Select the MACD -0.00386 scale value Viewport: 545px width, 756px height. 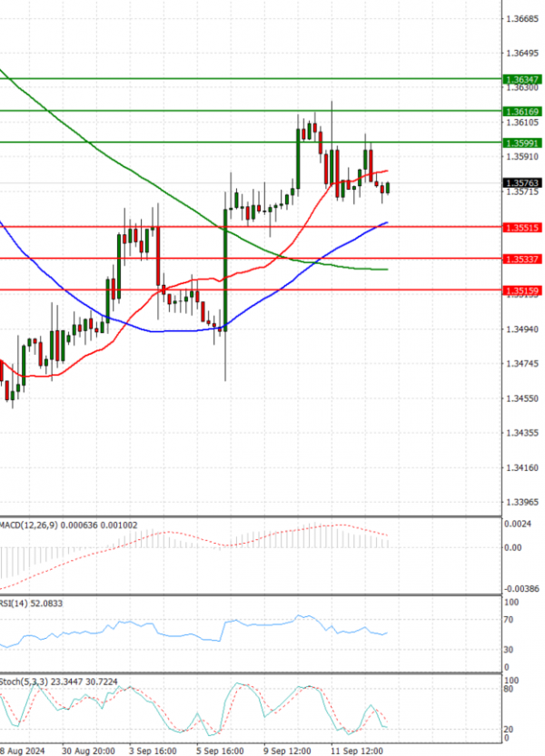521,589
